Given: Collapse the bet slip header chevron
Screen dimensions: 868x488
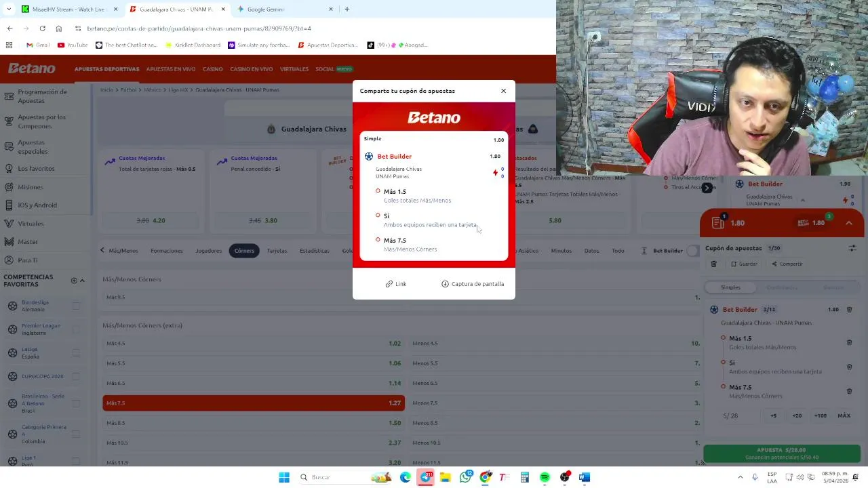Looking at the screenshot, I should click(x=849, y=223).
